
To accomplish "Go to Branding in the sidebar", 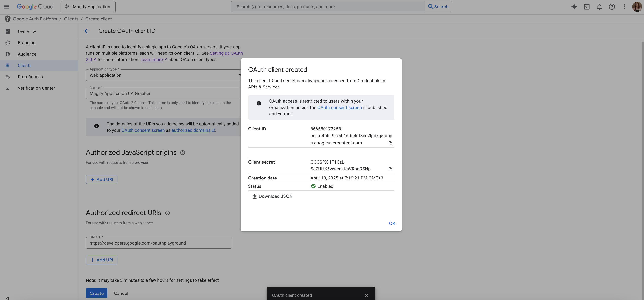I will (27, 43).
